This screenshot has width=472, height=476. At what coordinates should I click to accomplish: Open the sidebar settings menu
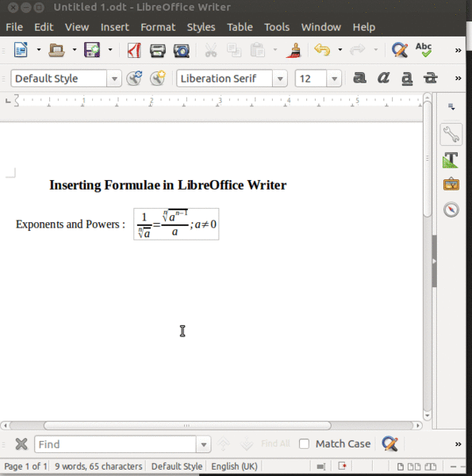[451, 107]
